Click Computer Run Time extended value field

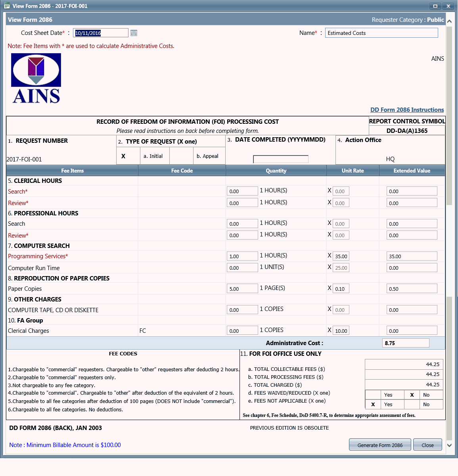pyautogui.click(x=412, y=268)
